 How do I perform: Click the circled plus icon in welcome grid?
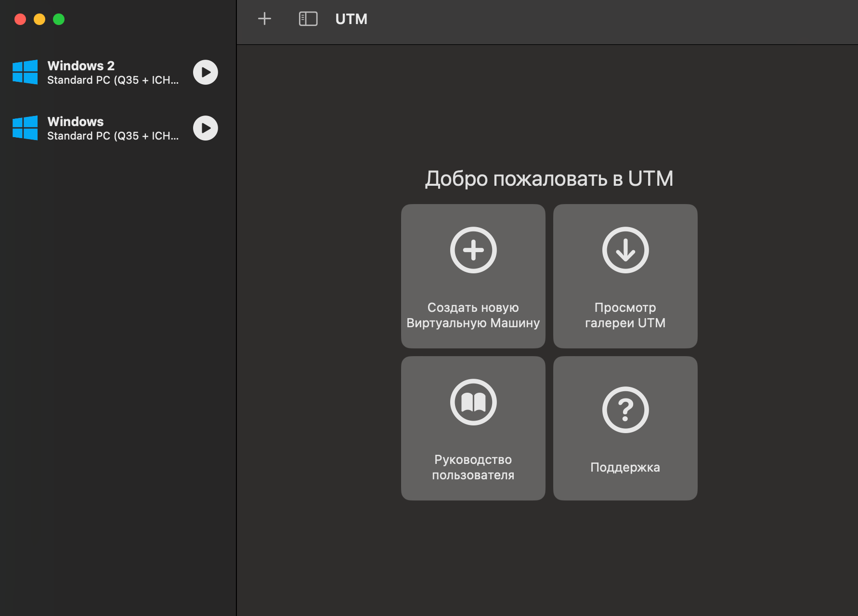point(473,250)
